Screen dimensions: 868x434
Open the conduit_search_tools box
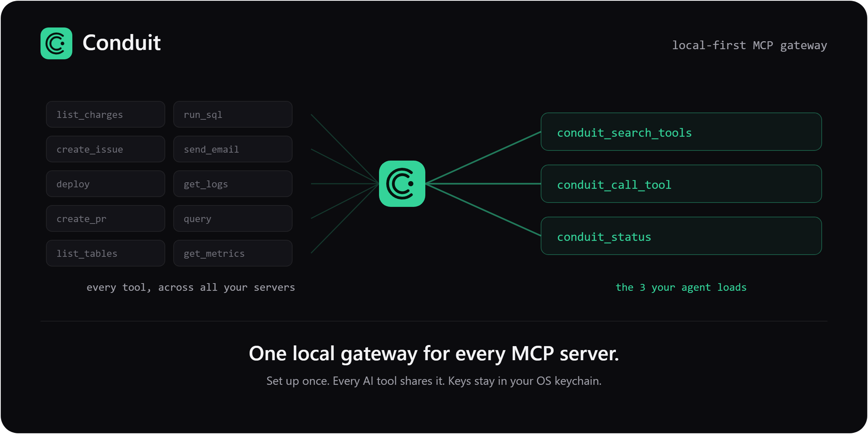click(681, 132)
